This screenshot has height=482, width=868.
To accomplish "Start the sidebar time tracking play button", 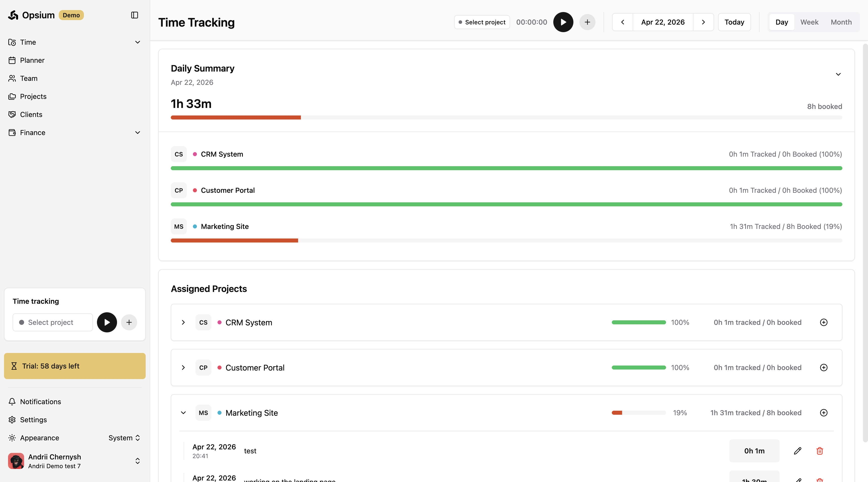I will tap(107, 322).
